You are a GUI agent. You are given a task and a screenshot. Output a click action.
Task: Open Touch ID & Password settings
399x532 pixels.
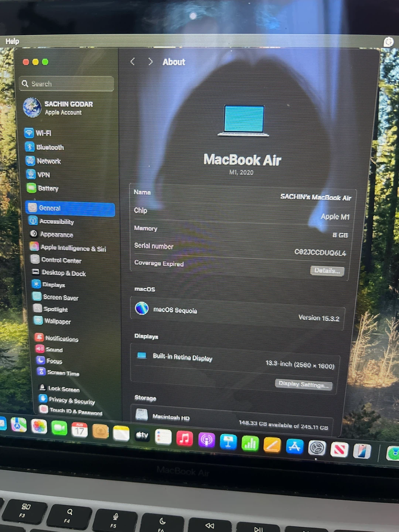click(71, 410)
